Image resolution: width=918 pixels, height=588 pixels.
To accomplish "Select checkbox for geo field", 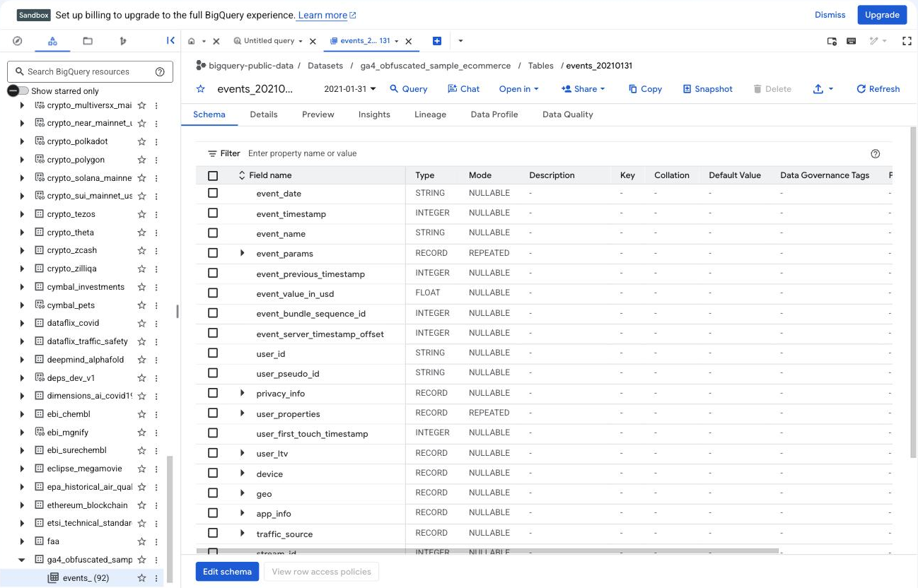I will click(x=213, y=493).
